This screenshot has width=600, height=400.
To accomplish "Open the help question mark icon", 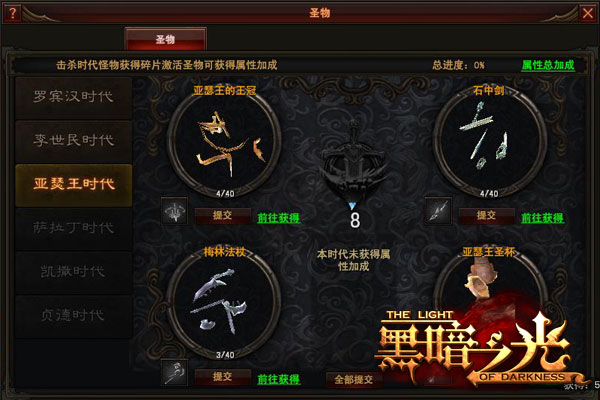I will [x=12, y=13].
